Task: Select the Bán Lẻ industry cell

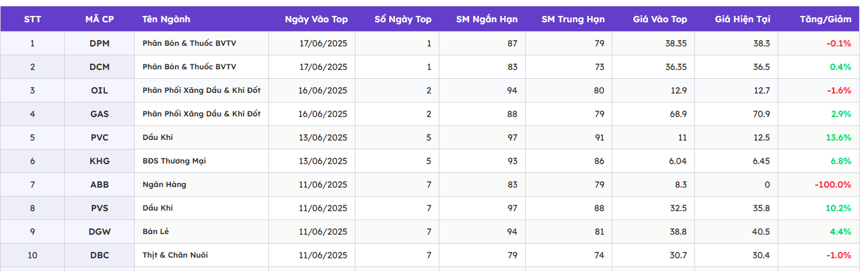Action: pos(156,232)
